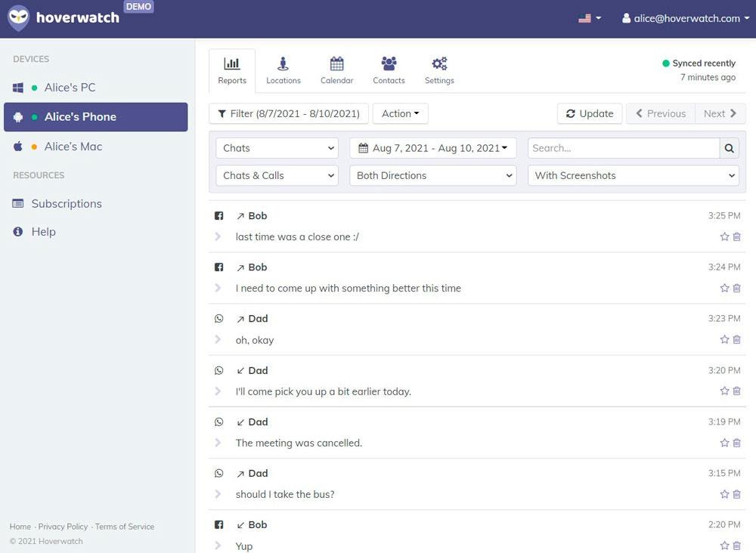Click the Windows icon beside Alice's PC
This screenshot has height=553, width=756.
[18, 88]
